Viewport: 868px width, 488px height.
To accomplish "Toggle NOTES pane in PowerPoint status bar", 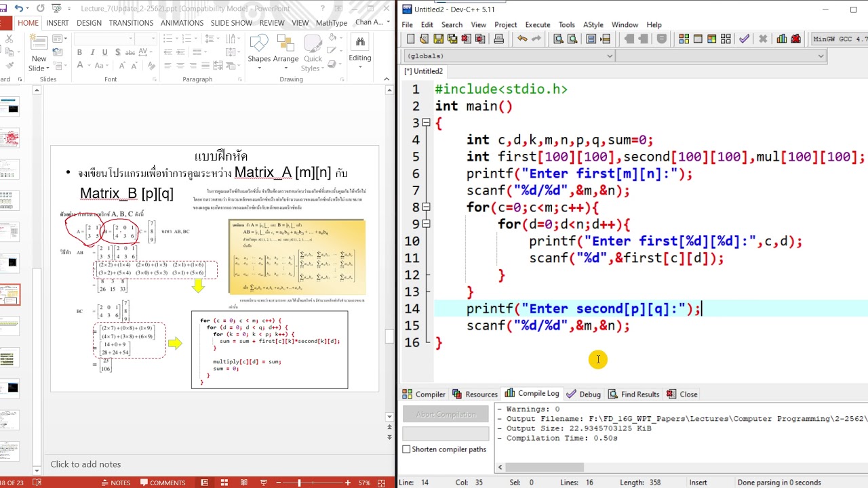I will click(115, 483).
